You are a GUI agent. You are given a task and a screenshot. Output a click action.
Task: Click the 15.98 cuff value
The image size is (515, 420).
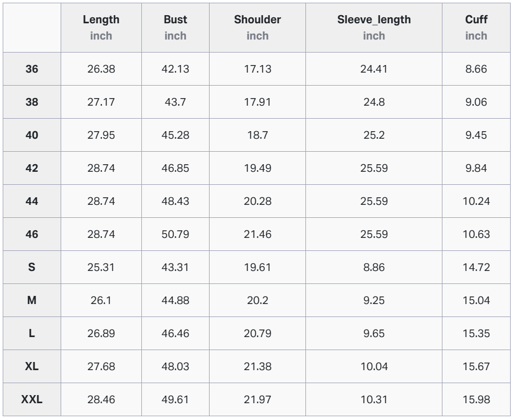(476, 399)
